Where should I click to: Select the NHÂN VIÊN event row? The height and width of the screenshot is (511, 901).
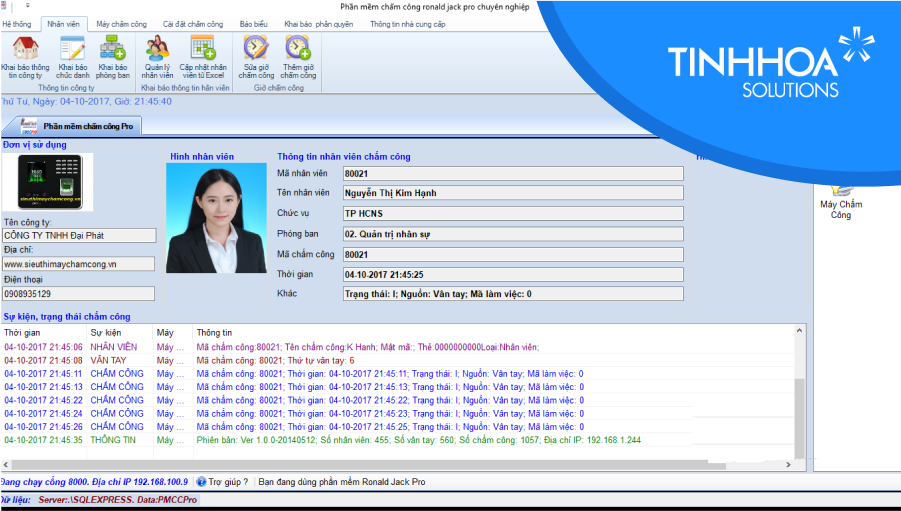pos(398,347)
